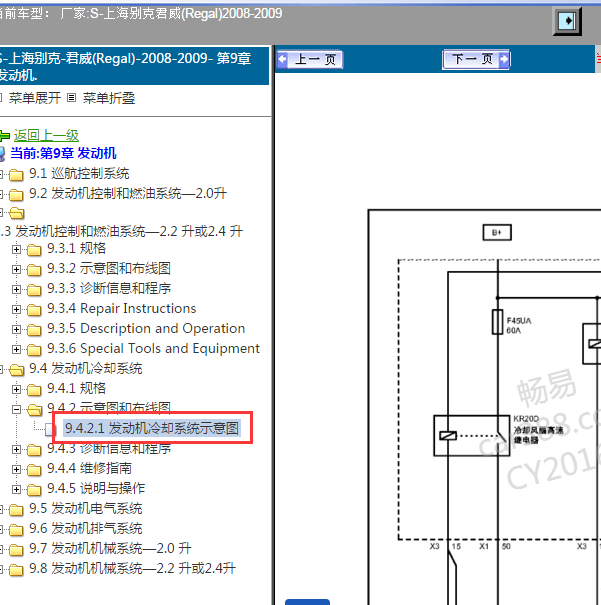Expand the 9.4.1 规格 node
Screen dimensions: 601x605
coord(16,389)
